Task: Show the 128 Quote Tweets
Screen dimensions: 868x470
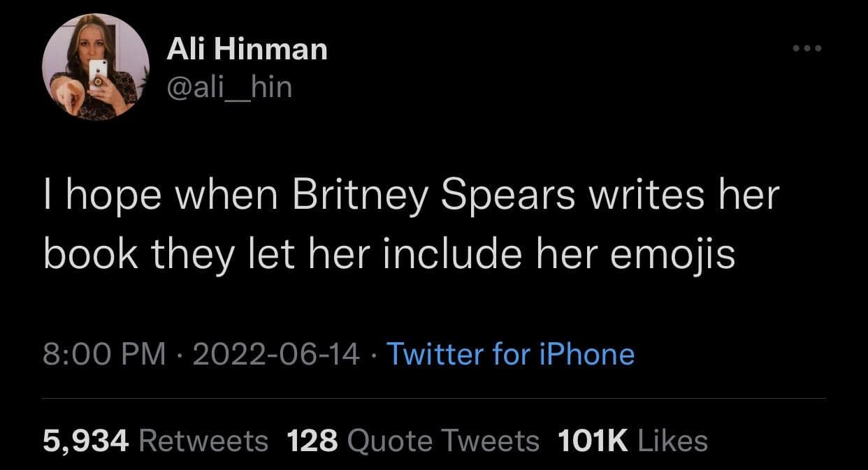Action: tap(413, 441)
